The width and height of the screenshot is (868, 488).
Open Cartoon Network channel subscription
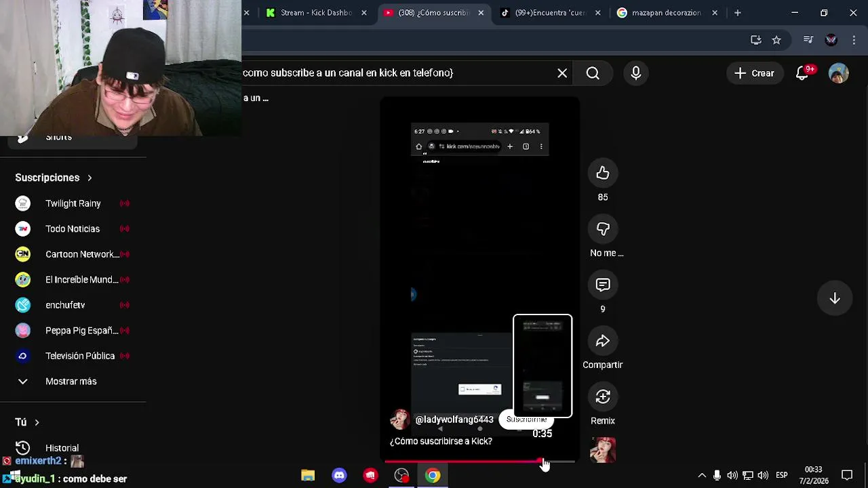click(x=73, y=254)
